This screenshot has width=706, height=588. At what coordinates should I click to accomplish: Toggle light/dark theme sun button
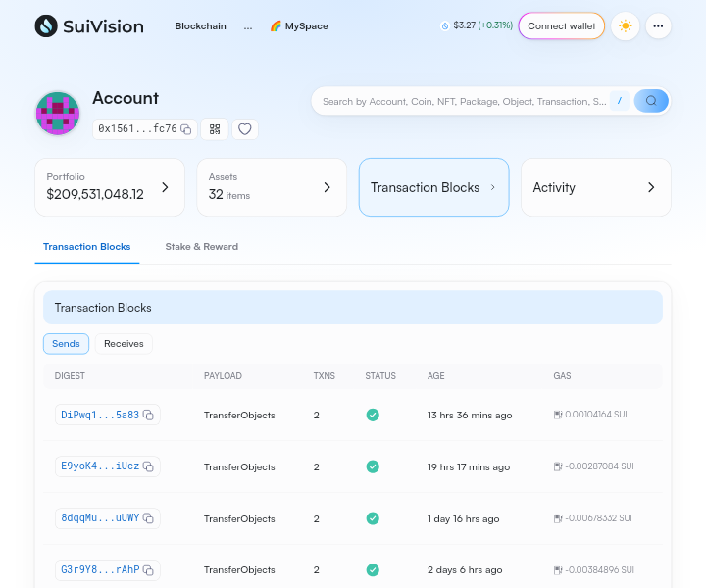tap(625, 26)
